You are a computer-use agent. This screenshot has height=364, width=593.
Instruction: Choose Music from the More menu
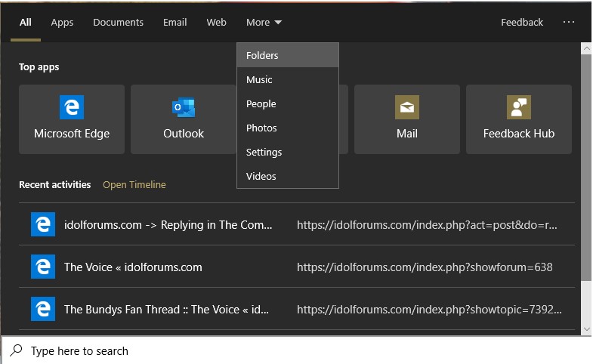point(287,79)
